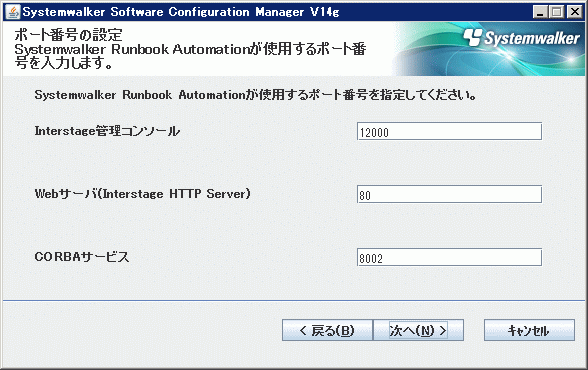Click the ポート番号の設定 heading
This screenshot has width=588, height=370.
point(69,35)
